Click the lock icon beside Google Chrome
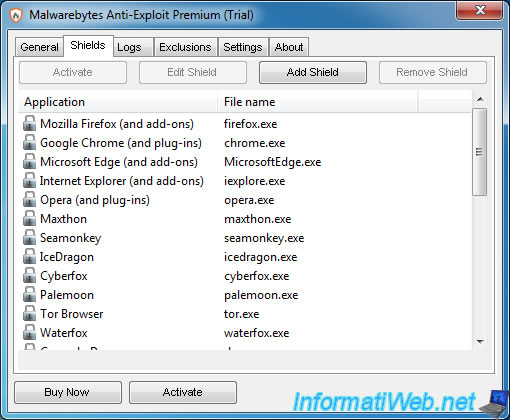Viewport: 510px width, 420px height. 29,142
